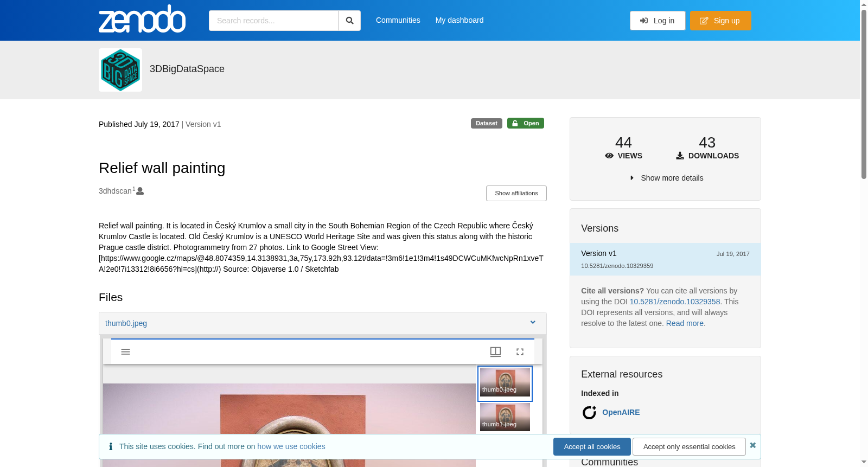Click the OpenAIRE logo icon
The image size is (868, 467).
tap(589, 413)
